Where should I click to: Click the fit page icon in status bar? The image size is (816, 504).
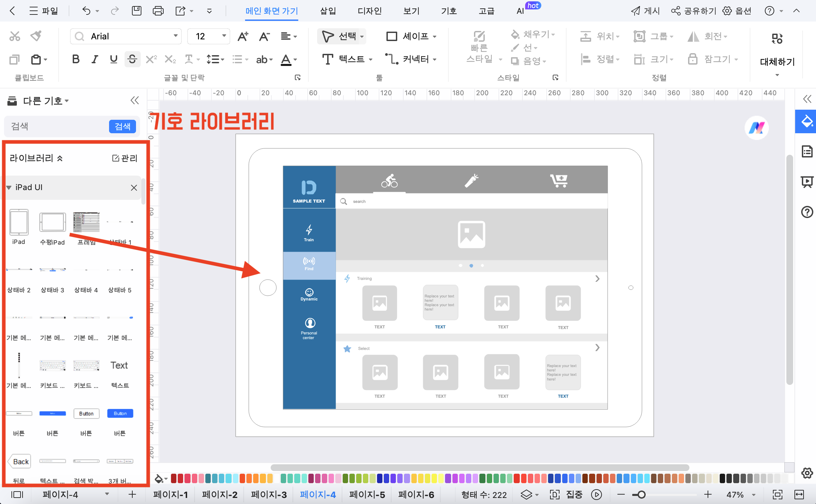click(x=777, y=494)
